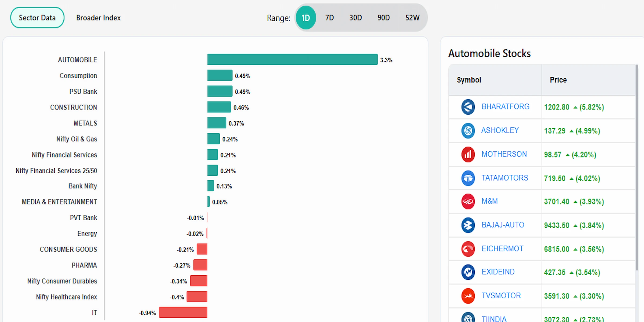The height and width of the screenshot is (322, 644).
Task: Click the BAJAJ-AUTO logo icon
Action: (x=468, y=225)
